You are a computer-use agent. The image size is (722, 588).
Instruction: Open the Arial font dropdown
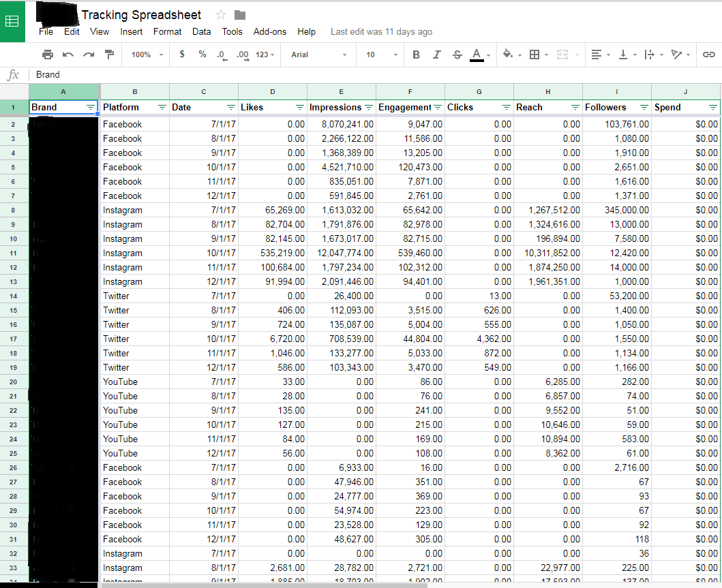[318, 55]
